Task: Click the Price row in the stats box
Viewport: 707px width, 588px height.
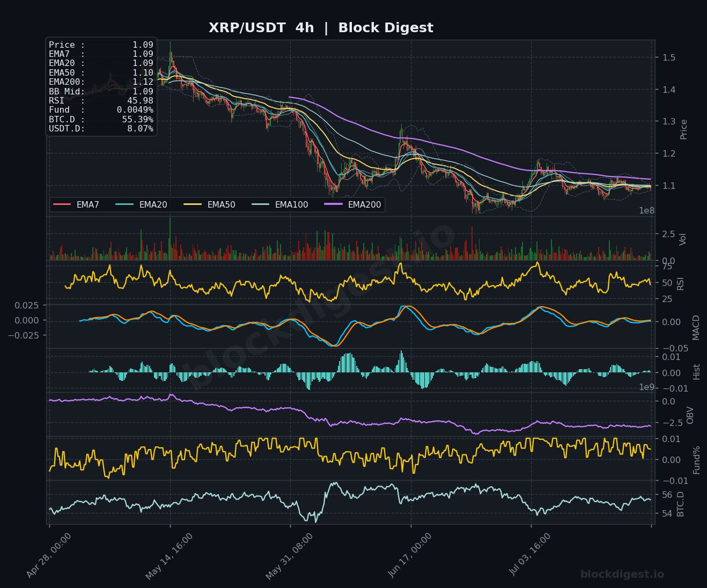Action: coord(101,45)
